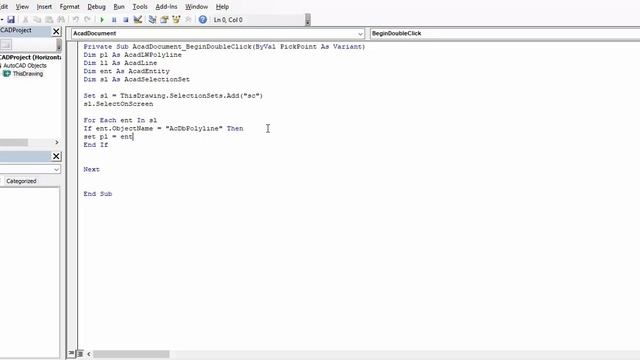The width and height of the screenshot is (640, 360).
Task: Click the Procedure View button
Action: 72,353
